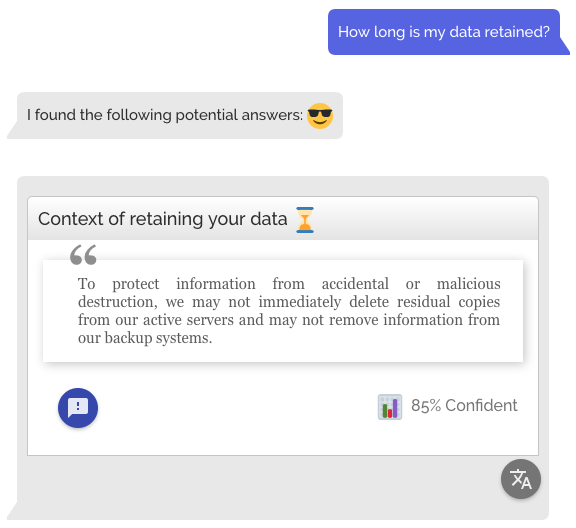The height and width of the screenshot is (528, 576).
Task: Click the hourglass emoji in card header
Action: [305, 220]
